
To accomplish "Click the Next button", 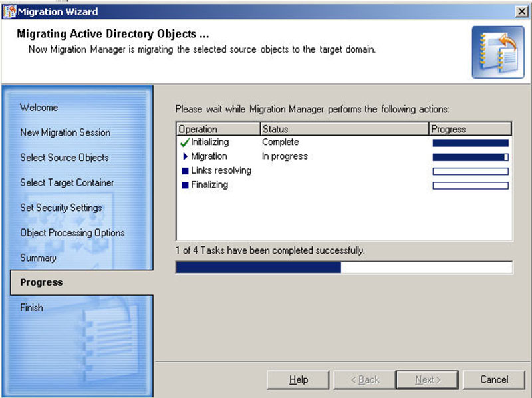I will click(x=427, y=379).
